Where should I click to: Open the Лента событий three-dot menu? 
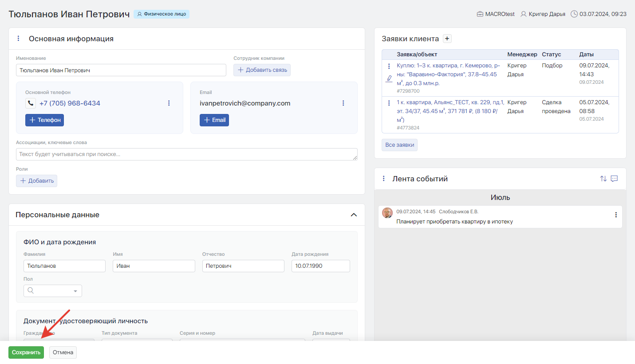pyautogui.click(x=384, y=179)
